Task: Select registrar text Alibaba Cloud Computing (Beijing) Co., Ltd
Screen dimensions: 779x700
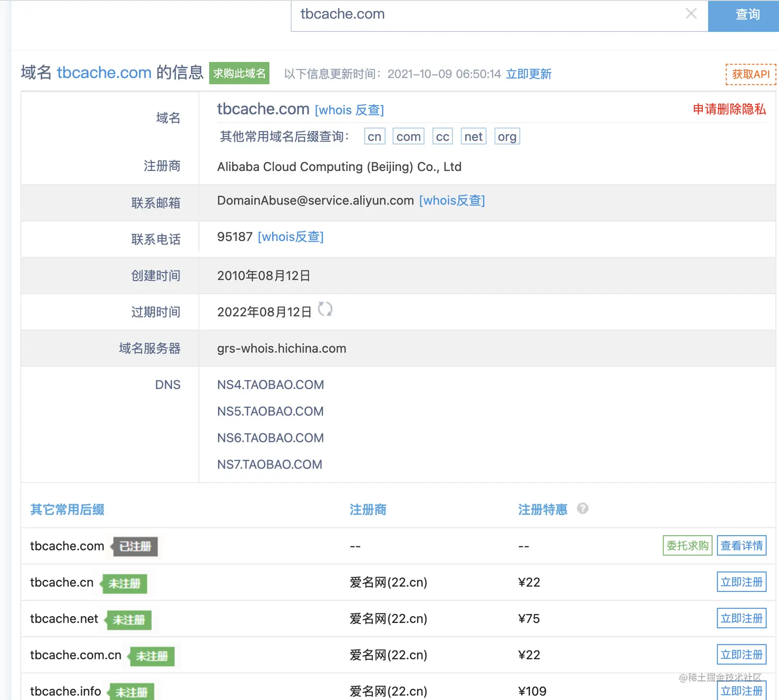Action: pos(339,167)
